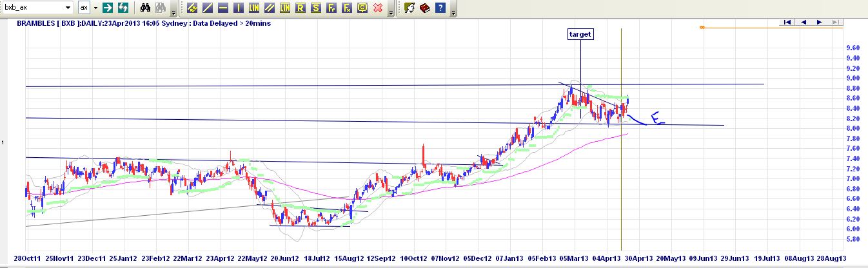Choose the second LIN tool icon
This screenshot has height=268, width=868.
[x=284, y=8]
